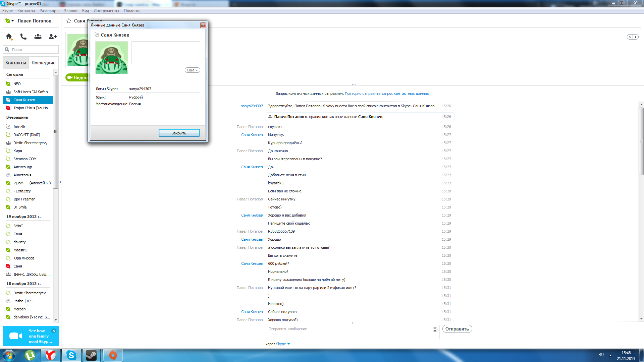Select group Soft User's All Soft
Image resolution: width=644 pixels, height=362 pixels.
tap(28, 92)
